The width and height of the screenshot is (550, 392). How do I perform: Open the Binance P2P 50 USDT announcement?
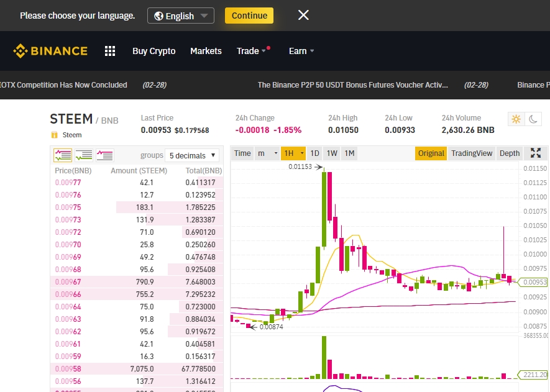pos(352,85)
